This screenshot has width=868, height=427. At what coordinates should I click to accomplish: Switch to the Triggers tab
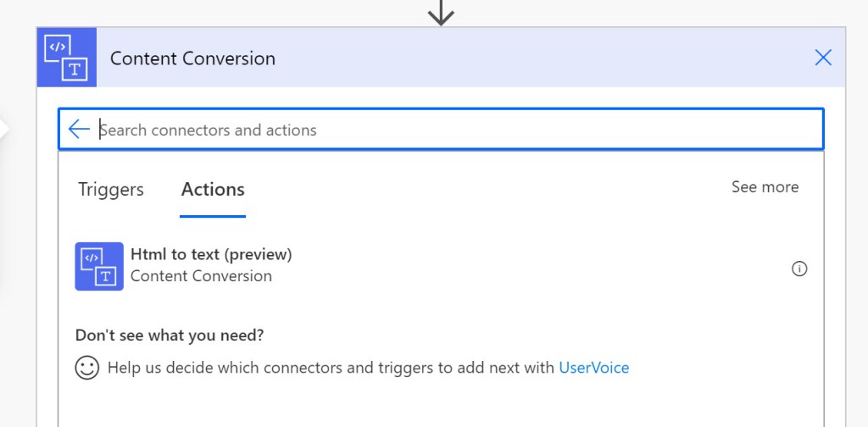click(x=111, y=189)
